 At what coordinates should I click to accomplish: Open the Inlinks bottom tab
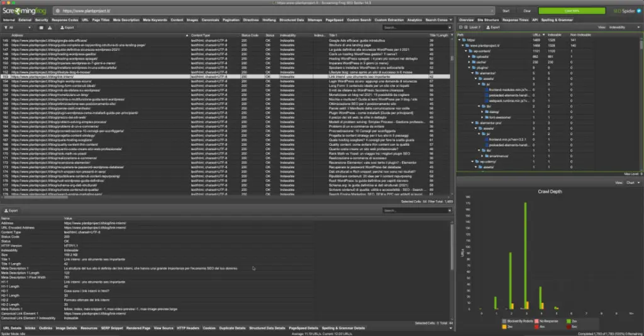click(30, 328)
